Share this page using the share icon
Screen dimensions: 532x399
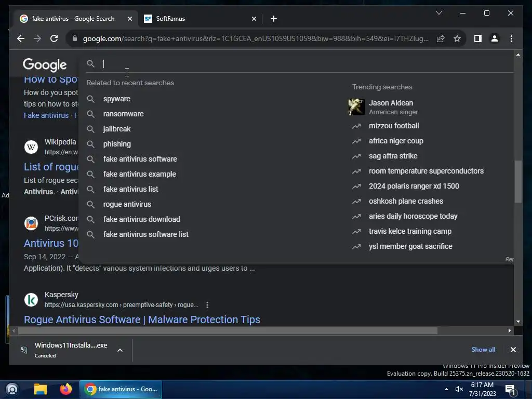(x=441, y=38)
